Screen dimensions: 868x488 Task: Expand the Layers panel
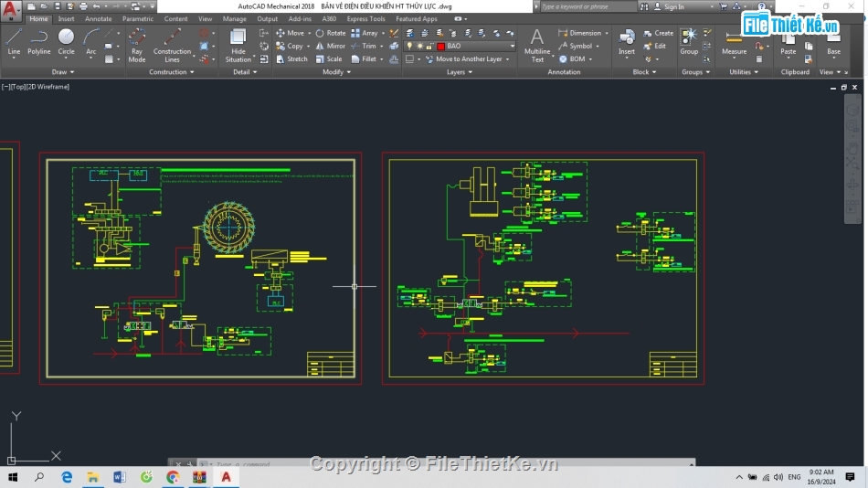point(460,72)
